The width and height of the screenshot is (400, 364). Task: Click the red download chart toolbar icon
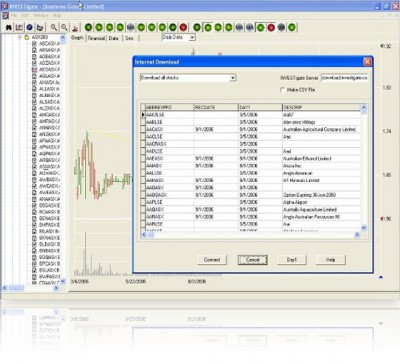coord(76,27)
